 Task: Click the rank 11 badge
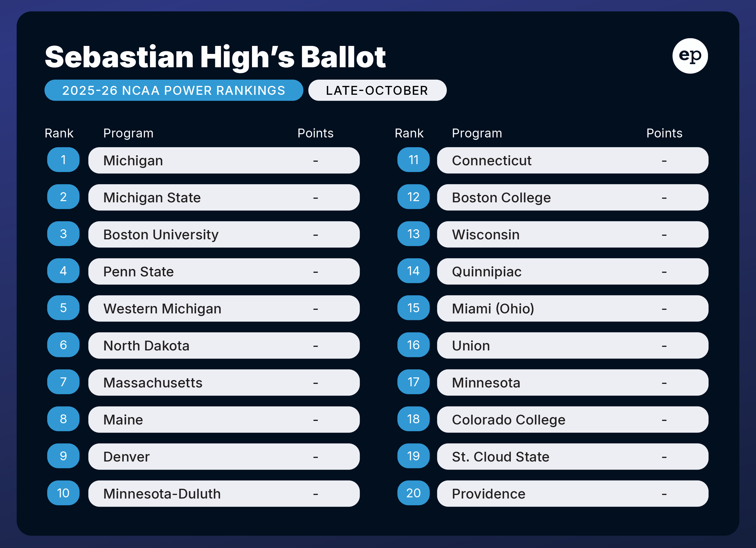point(413,160)
